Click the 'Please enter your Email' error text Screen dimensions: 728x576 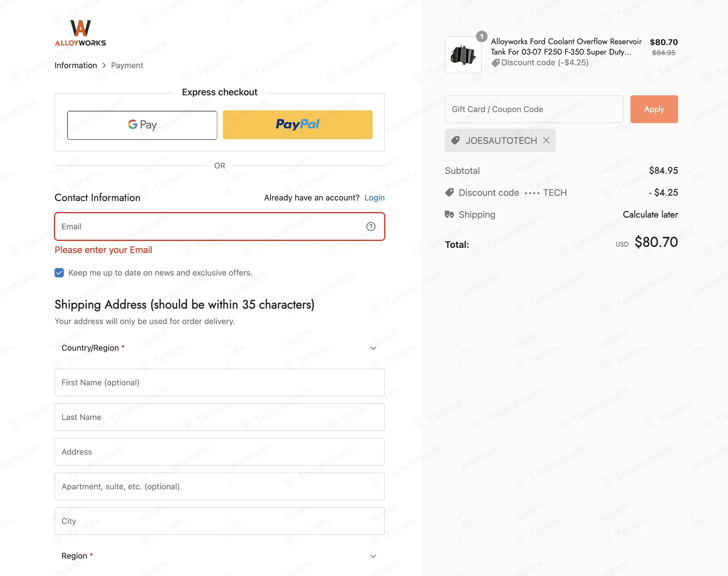103,250
